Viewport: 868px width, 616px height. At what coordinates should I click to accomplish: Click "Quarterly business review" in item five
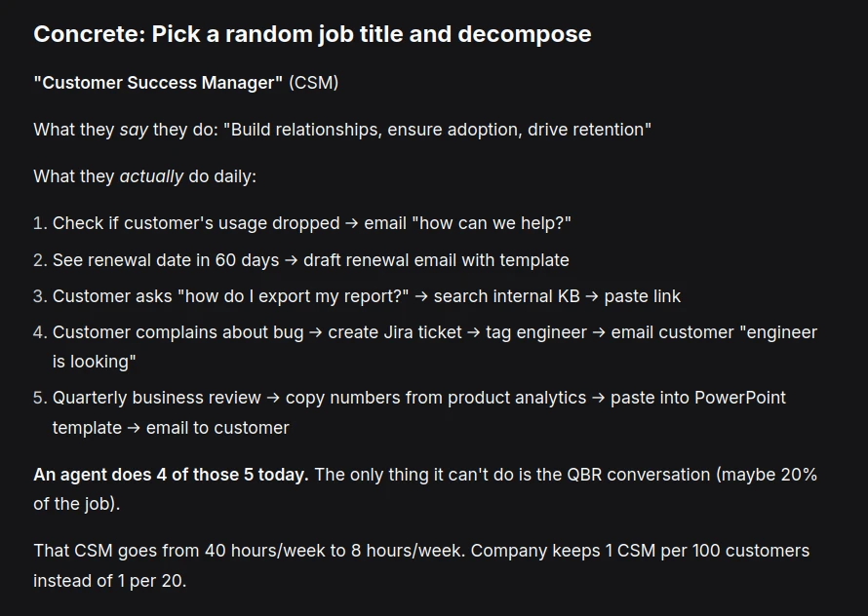157,398
